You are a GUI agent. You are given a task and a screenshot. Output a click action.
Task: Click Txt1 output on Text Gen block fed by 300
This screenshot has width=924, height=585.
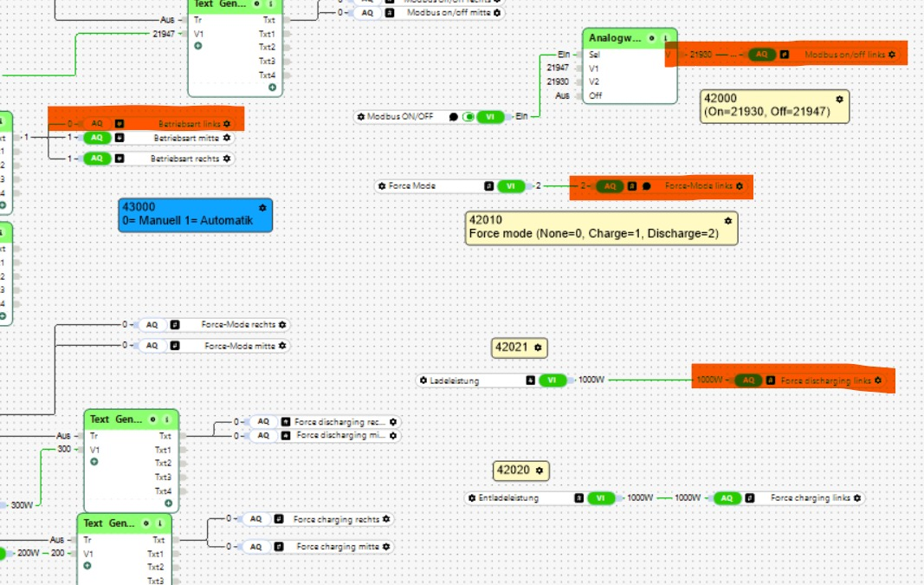pyautogui.click(x=163, y=450)
